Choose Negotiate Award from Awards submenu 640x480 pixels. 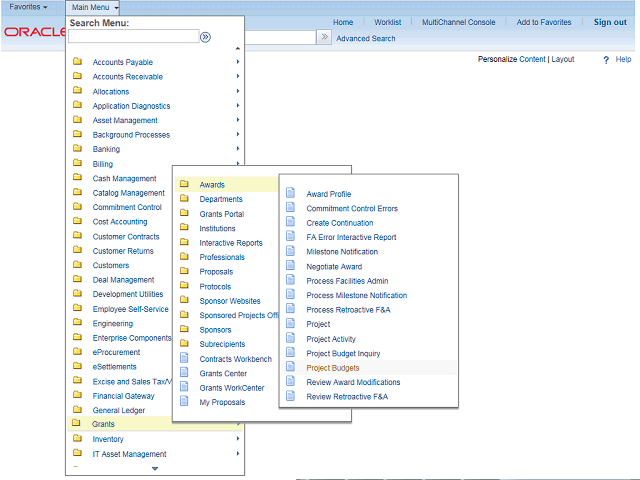coord(334,267)
